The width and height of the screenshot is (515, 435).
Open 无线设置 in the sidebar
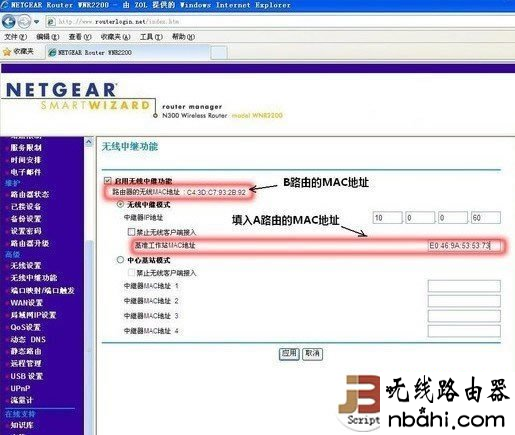[26, 266]
